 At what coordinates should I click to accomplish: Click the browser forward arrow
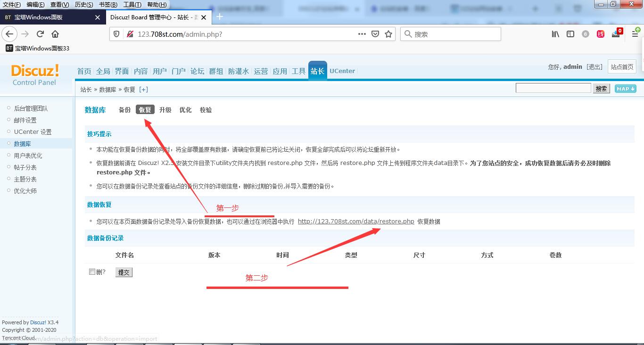25,34
